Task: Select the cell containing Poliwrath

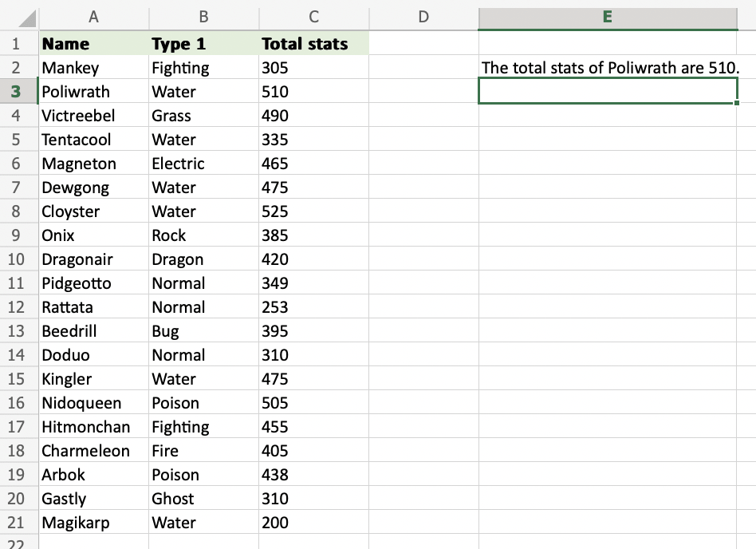Action: point(93,92)
